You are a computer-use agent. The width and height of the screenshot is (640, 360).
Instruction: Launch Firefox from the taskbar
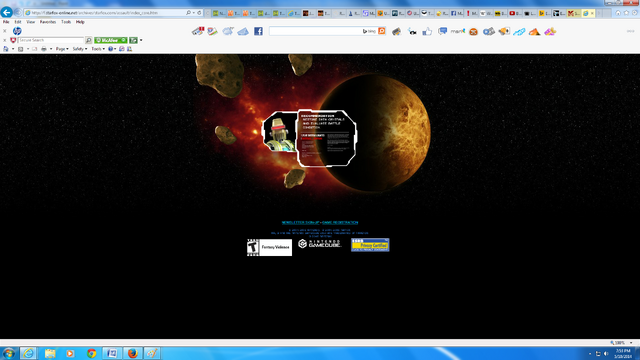pyautogui.click(x=133, y=353)
